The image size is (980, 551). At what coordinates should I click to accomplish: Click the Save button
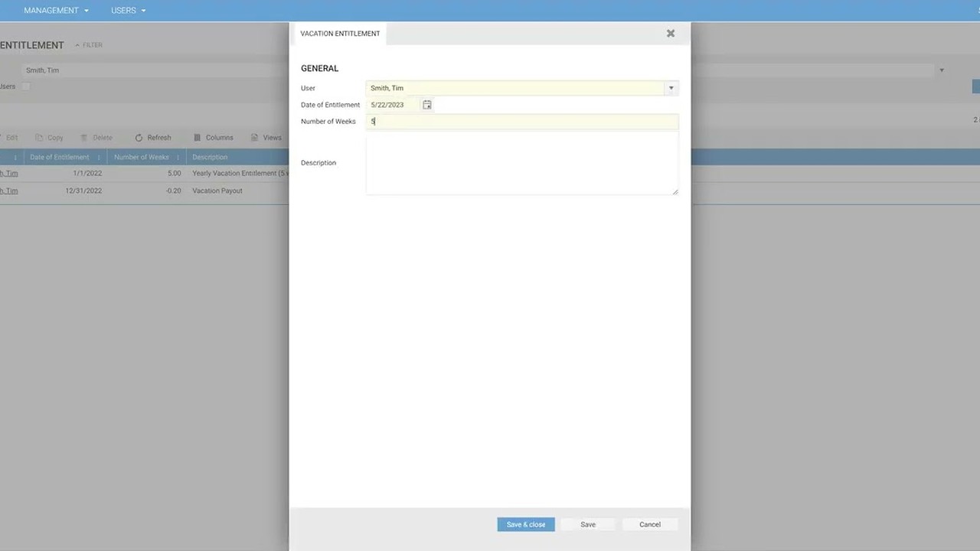tap(588, 524)
